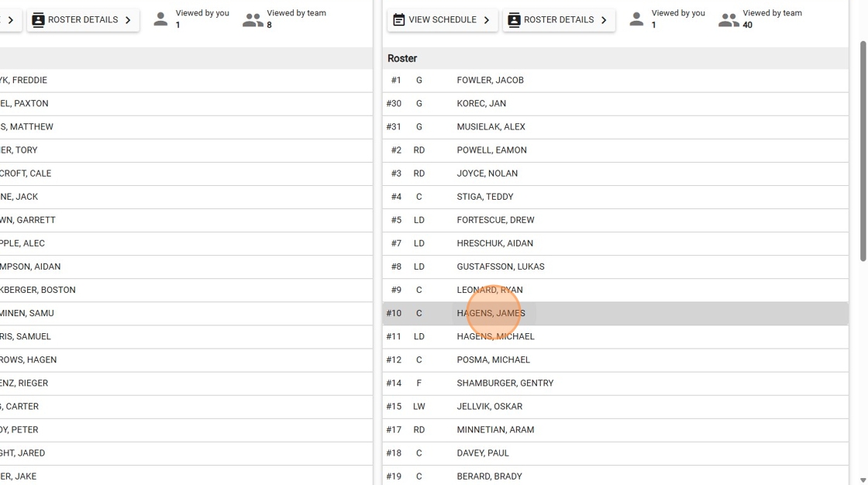Select GUSTAFSSON, LUKAS roster row

coord(501,267)
